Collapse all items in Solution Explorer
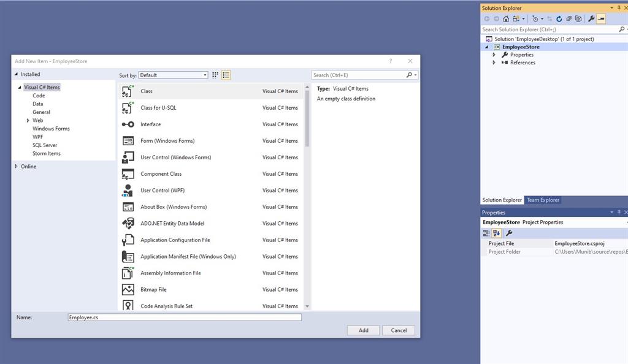The height and width of the screenshot is (364, 628). point(569,18)
